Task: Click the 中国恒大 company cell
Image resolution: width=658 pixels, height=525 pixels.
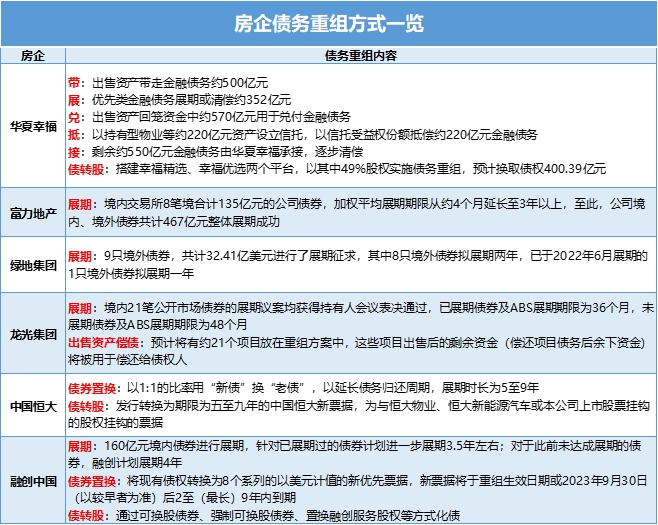Action: [x=33, y=406]
